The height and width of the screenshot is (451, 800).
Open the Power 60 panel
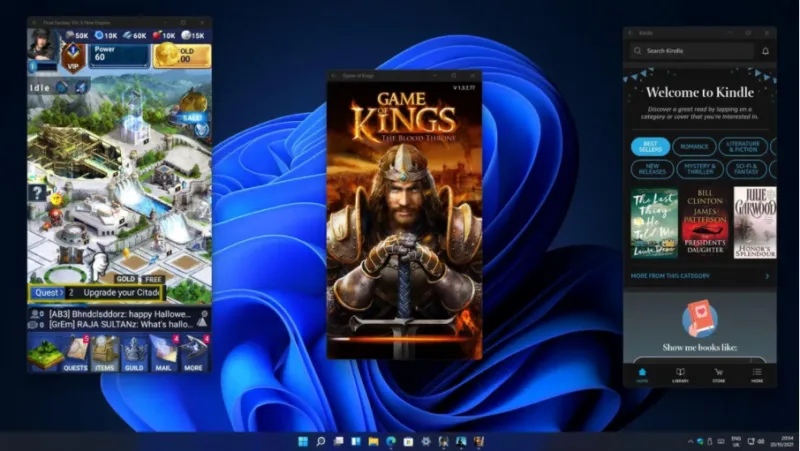pos(119,56)
